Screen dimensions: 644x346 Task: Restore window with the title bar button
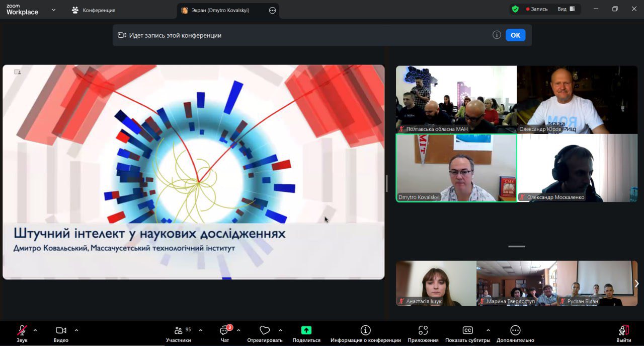tap(615, 9)
